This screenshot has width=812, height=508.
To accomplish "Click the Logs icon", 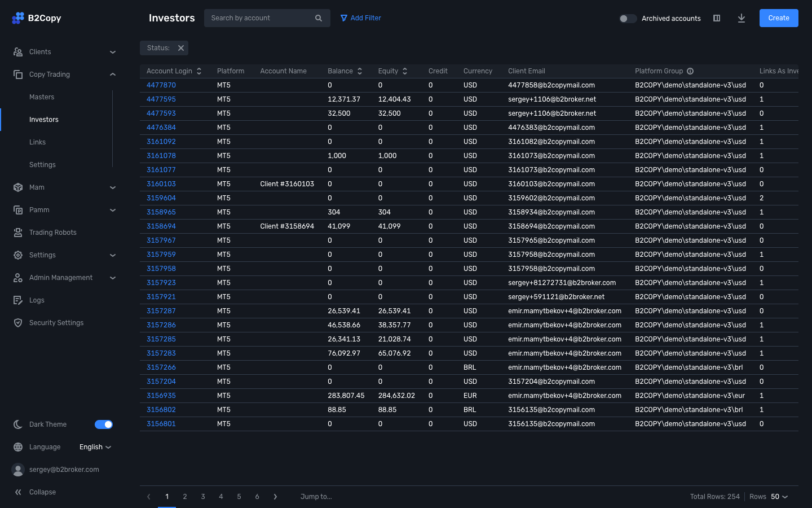I will point(18,300).
